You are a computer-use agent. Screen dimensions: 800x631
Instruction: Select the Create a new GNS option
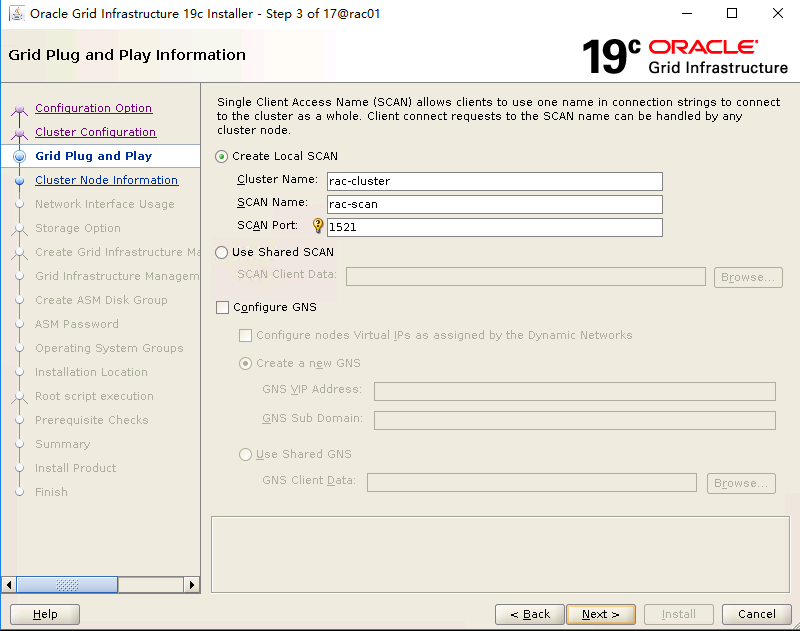[x=245, y=364]
